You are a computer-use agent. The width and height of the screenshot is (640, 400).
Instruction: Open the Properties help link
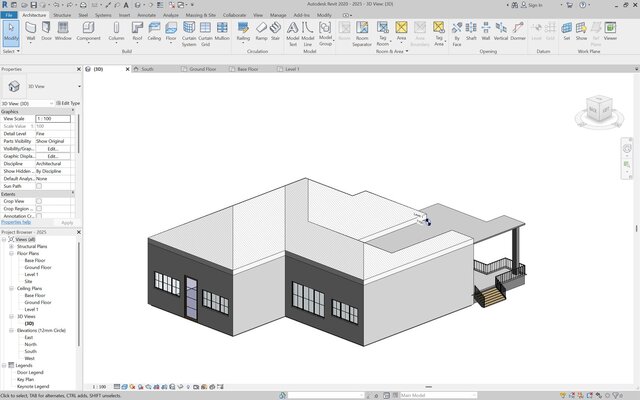pos(18,222)
